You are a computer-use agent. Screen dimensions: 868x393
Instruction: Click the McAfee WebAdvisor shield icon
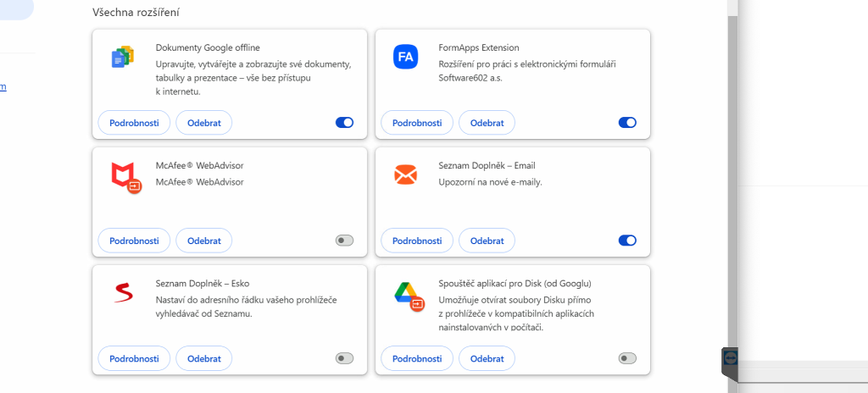(x=125, y=175)
